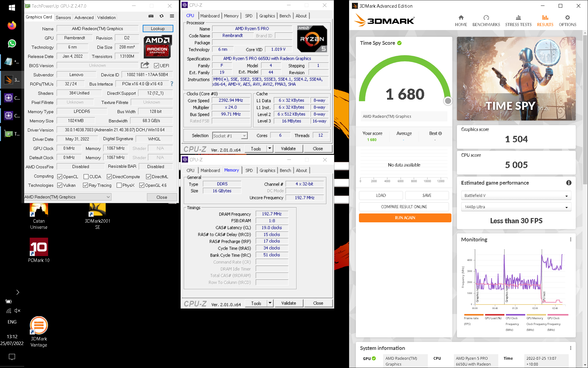Expand Tools dropdown arrow in upper CPU-Z
This screenshot has height=368, width=588.
tap(269, 148)
